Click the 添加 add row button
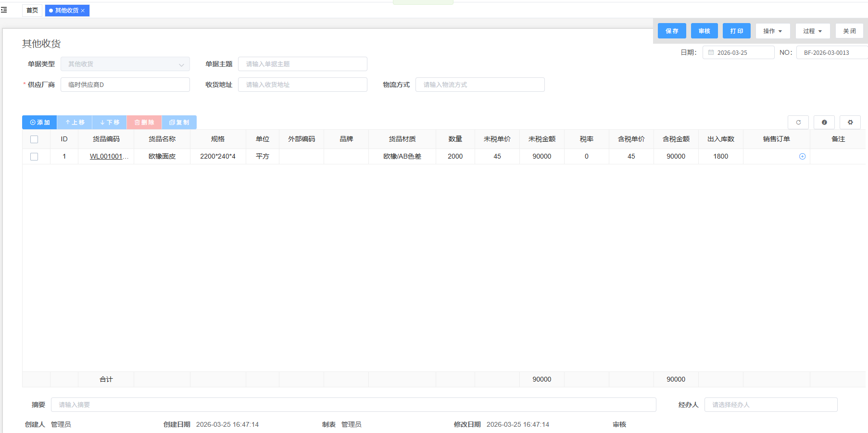This screenshot has width=868, height=433. click(x=39, y=123)
